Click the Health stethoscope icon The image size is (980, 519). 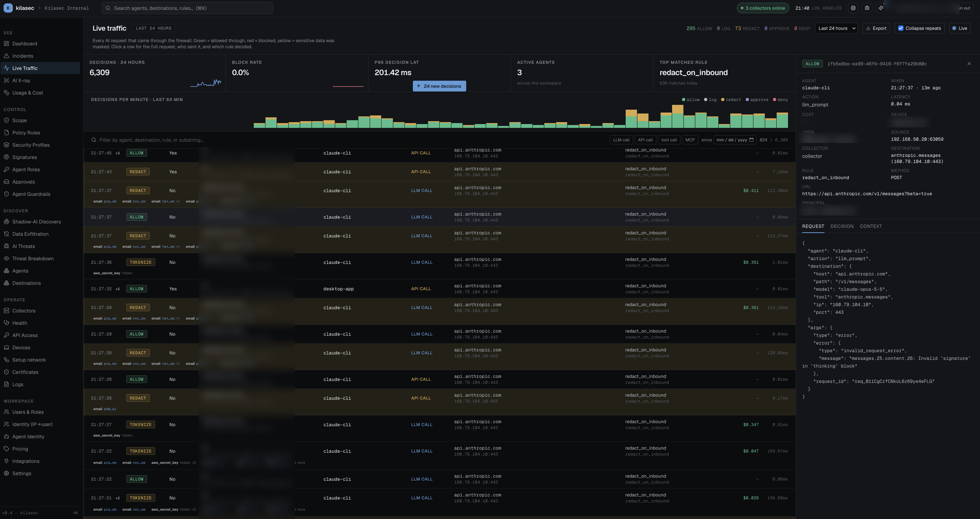7,323
